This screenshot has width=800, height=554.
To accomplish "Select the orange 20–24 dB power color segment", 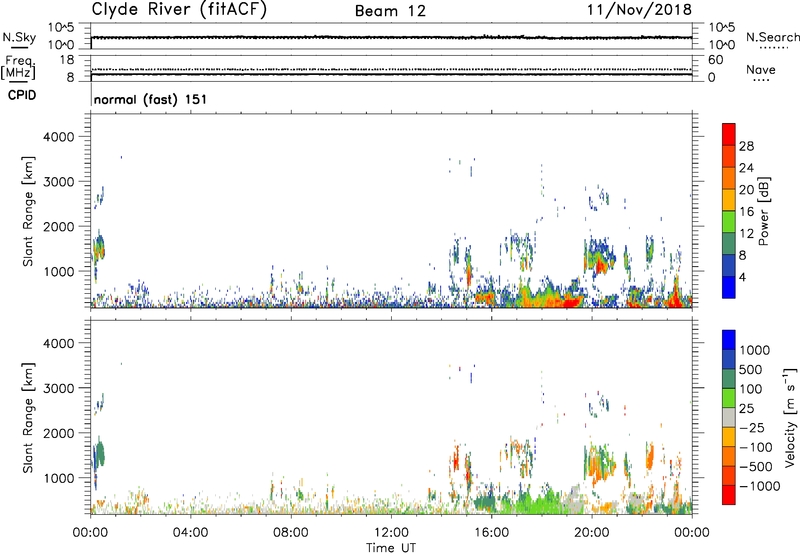I will (x=729, y=178).
